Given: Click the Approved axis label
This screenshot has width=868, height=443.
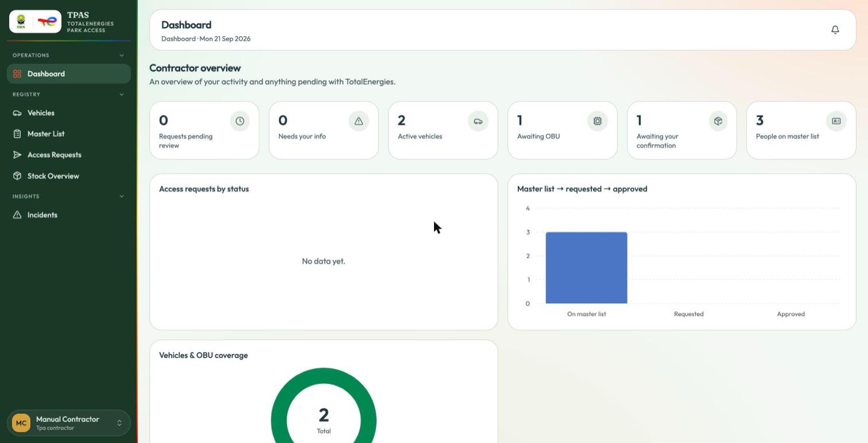Looking at the screenshot, I should coord(791,314).
